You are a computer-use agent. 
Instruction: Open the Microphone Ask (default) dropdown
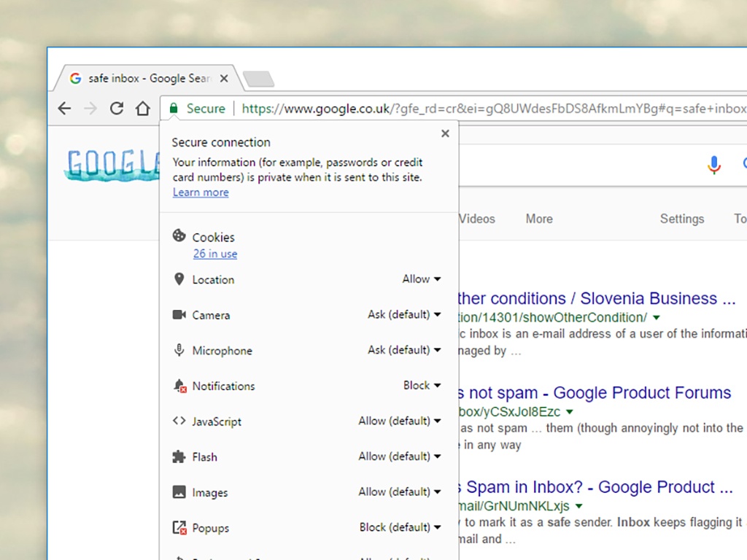(404, 350)
